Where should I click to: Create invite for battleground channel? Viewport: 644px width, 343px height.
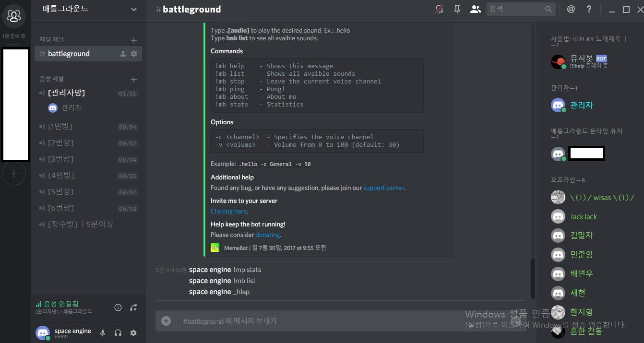pos(124,54)
